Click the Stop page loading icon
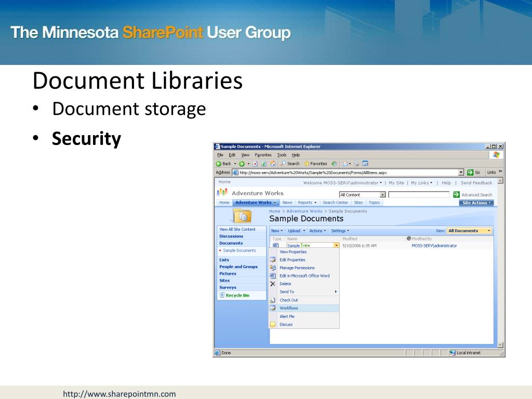The width and height of the screenshot is (532, 399). pyautogui.click(x=255, y=164)
